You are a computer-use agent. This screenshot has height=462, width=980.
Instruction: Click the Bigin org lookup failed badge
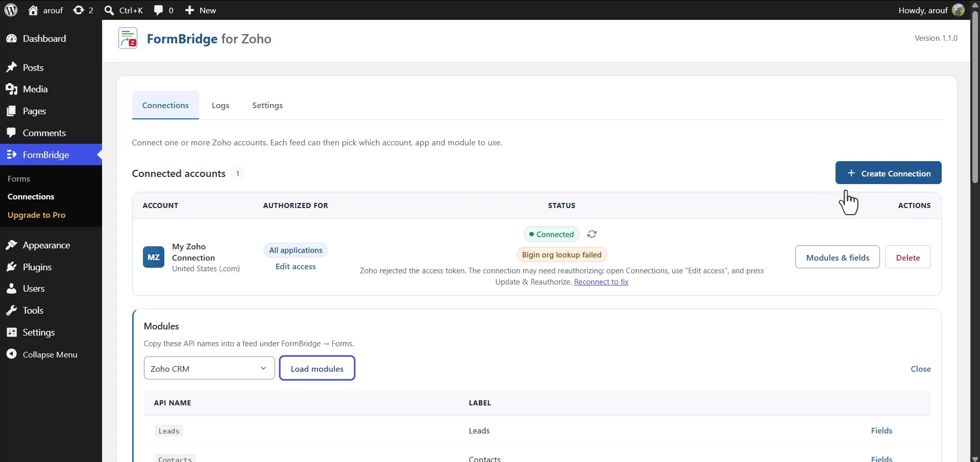click(x=561, y=255)
